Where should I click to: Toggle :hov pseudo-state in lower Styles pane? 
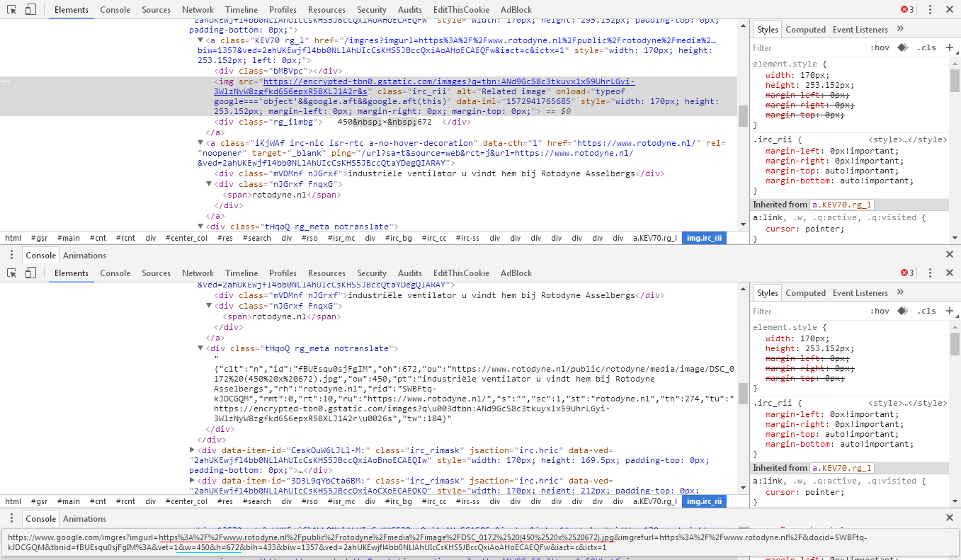pos(880,311)
